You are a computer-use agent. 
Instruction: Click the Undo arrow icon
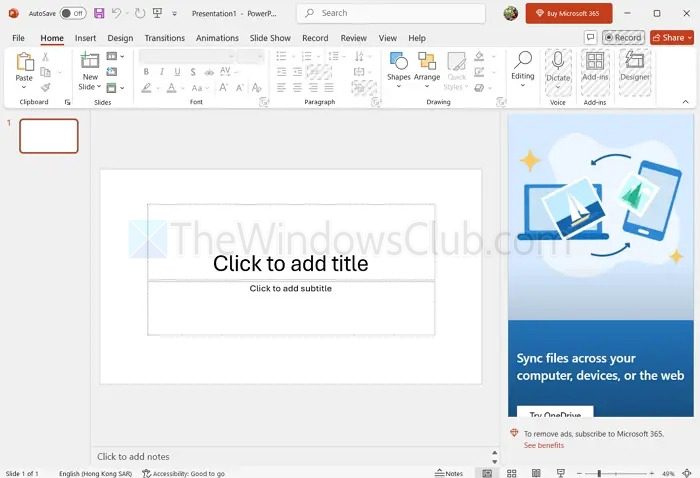117,13
